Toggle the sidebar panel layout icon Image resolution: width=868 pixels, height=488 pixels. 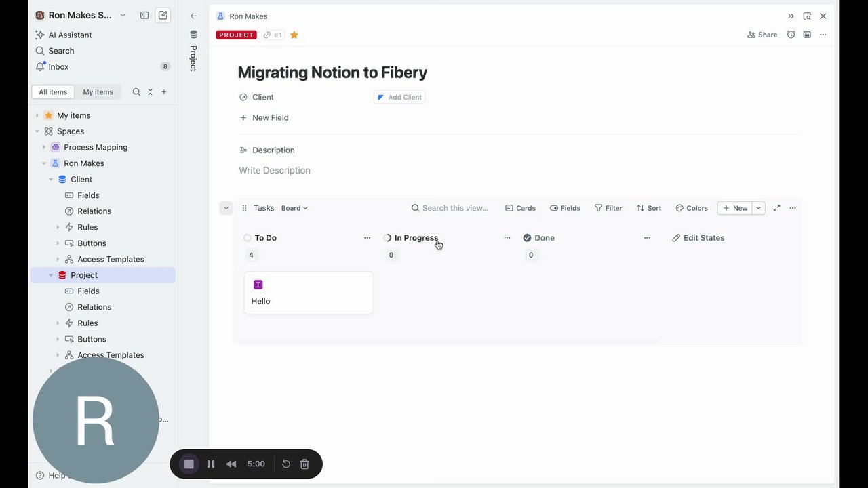[x=144, y=15]
